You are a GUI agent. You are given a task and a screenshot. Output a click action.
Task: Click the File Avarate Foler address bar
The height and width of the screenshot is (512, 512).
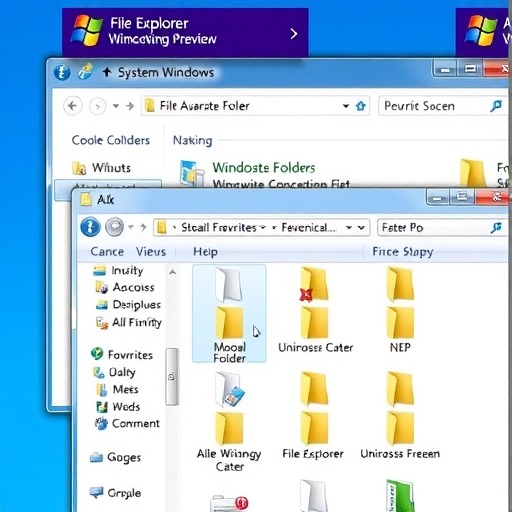(255, 106)
